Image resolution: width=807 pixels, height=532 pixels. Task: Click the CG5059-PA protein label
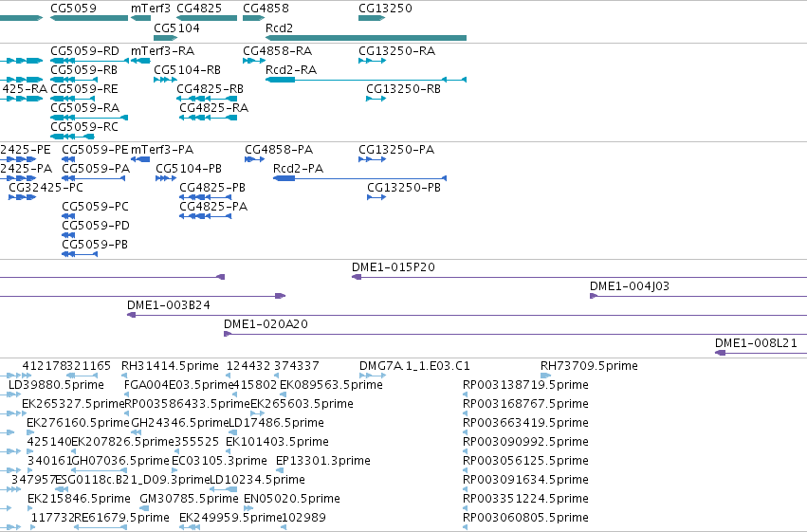pyautogui.click(x=96, y=169)
